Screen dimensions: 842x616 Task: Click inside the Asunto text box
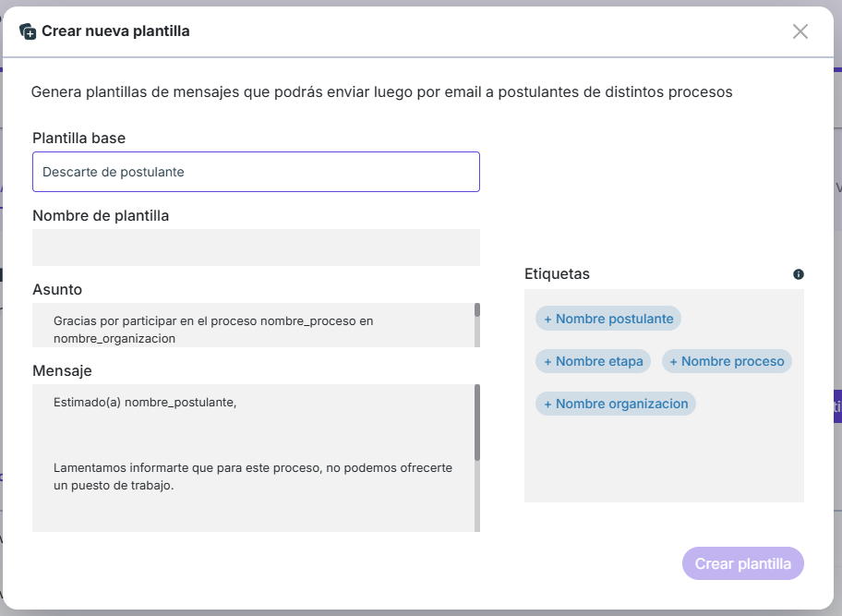254,325
